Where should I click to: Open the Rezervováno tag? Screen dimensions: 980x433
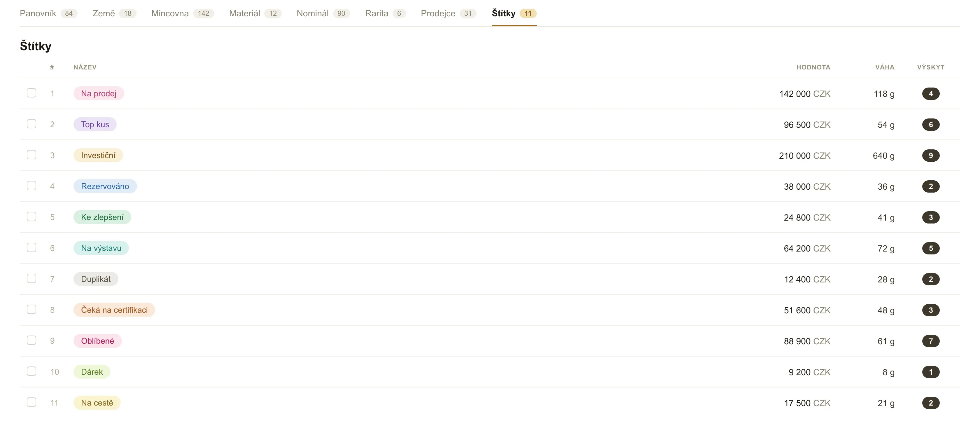click(x=105, y=186)
